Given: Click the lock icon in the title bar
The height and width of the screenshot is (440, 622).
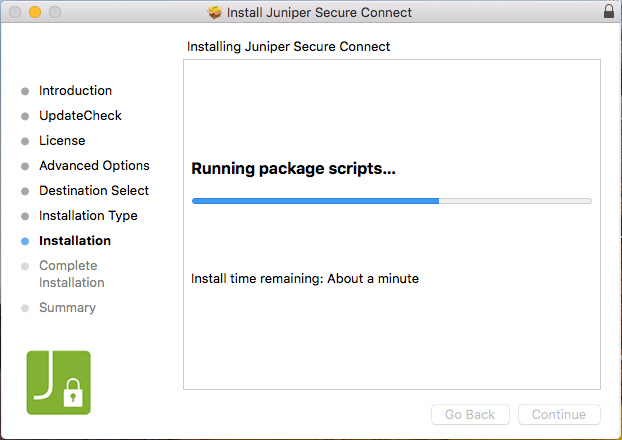Looking at the screenshot, I should coord(609,12).
